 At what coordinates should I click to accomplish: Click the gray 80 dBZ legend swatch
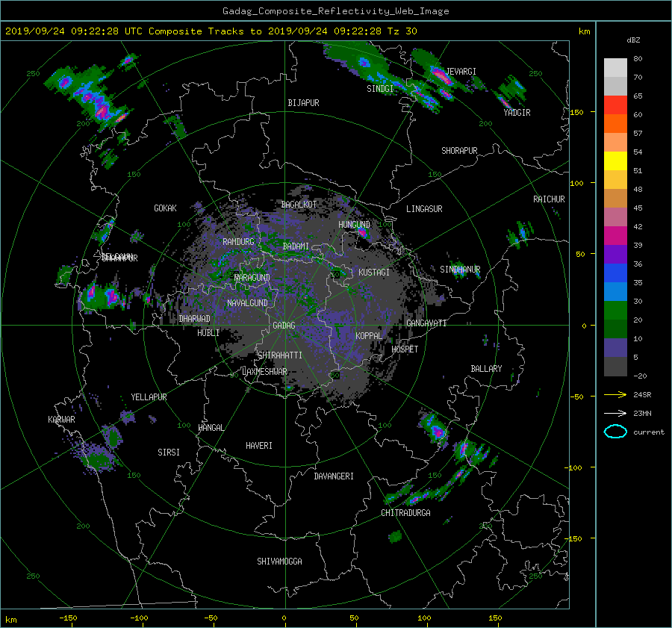click(615, 67)
